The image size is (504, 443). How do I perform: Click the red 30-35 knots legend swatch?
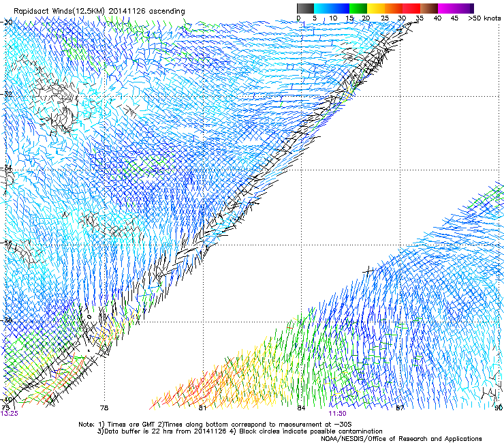click(x=411, y=8)
